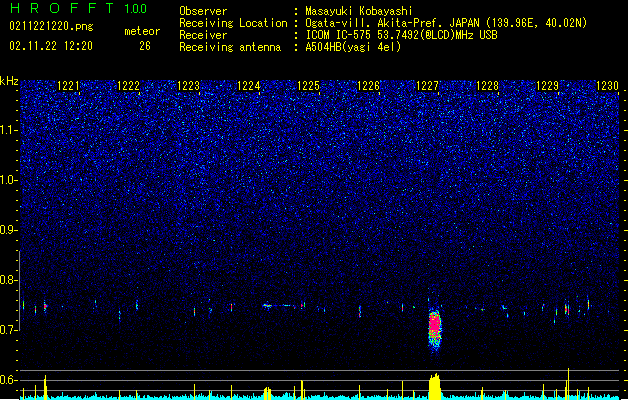Click the 1229 time marker
This screenshot has height=400, width=629.
pyautogui.click(x=548, y=86)
